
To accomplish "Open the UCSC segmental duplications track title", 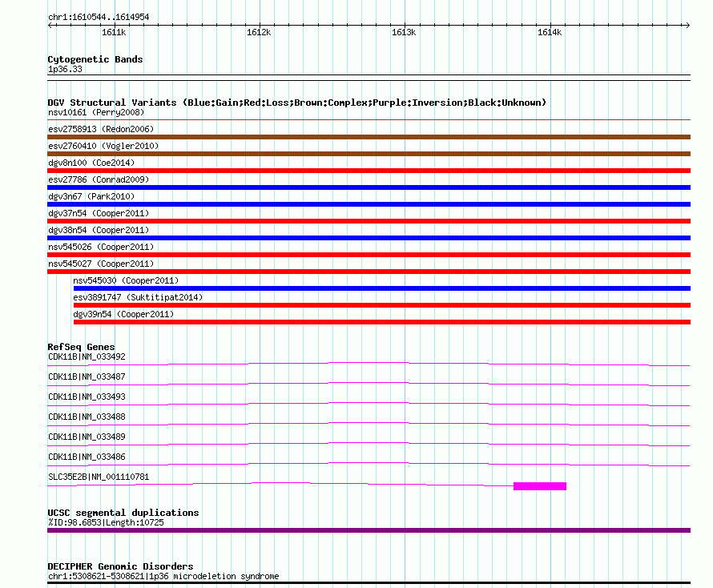I will point(123,513).
